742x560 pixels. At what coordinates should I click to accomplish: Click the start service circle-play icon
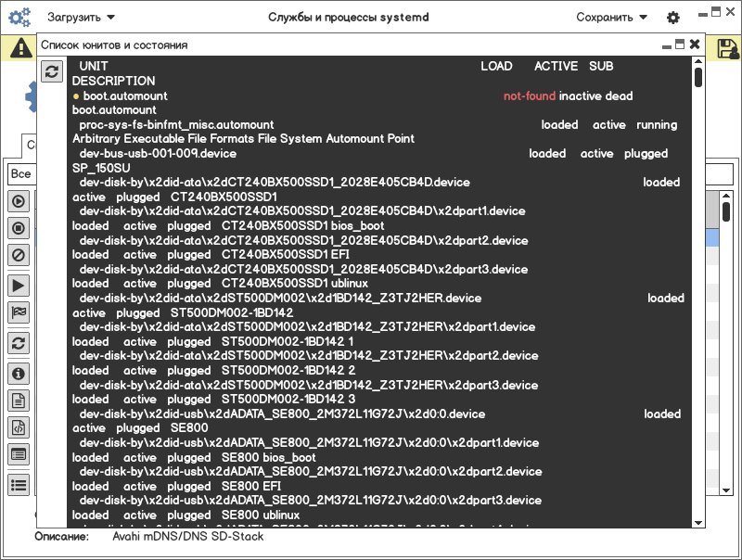pos(18,201)
